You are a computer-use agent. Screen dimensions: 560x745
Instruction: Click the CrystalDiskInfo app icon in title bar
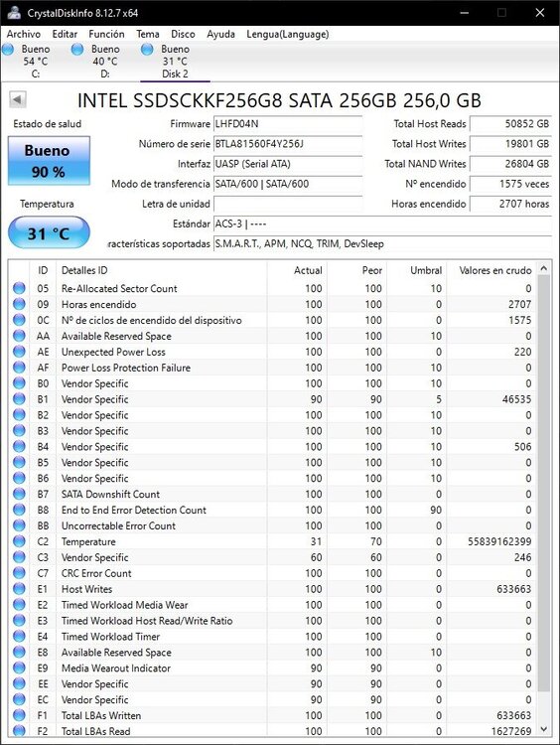(13, 12)
